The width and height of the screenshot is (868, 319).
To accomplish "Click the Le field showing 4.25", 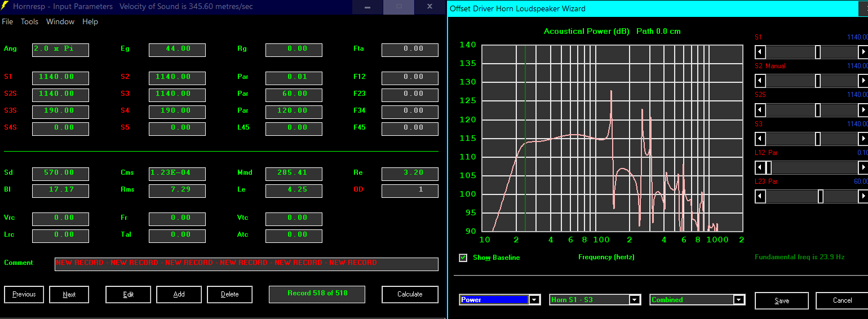I will 294,190.
